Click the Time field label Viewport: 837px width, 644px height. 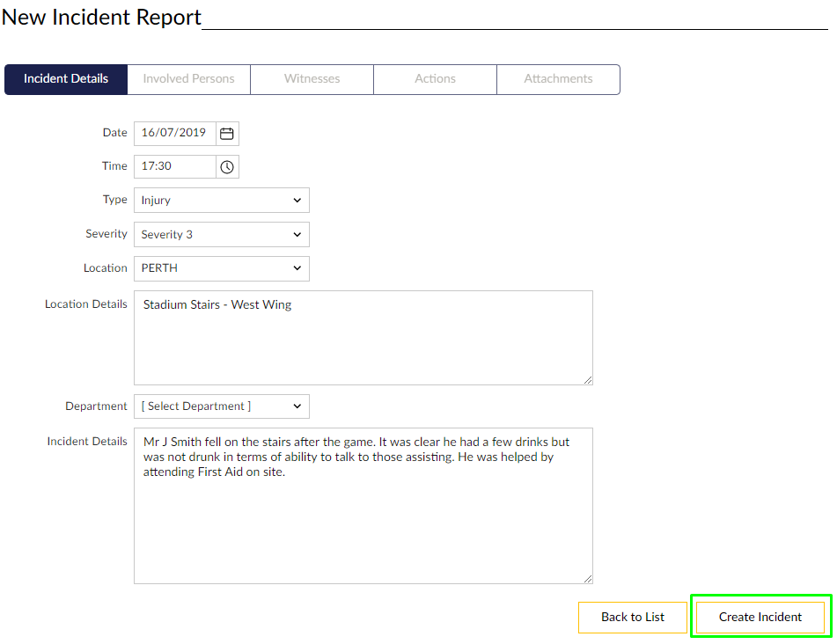tap(114, 166)
